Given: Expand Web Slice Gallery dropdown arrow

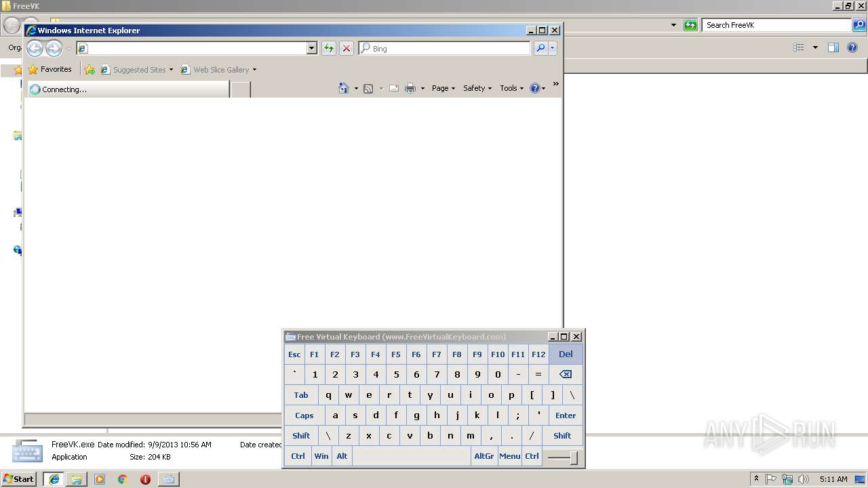Looking at the screenshot, I should click(x=254, y=70).
